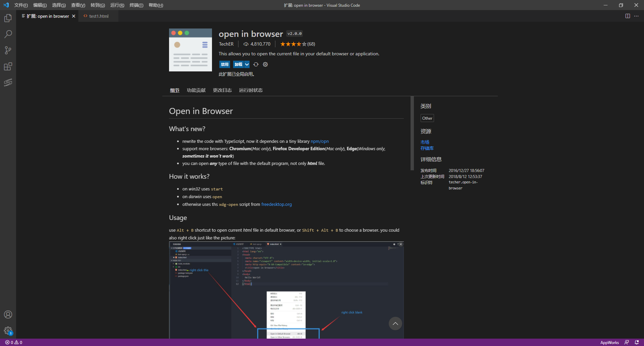Switch to the test1.html tab
Image resolution: width=644 pixels, height=346 pixels.
[99, 16]
